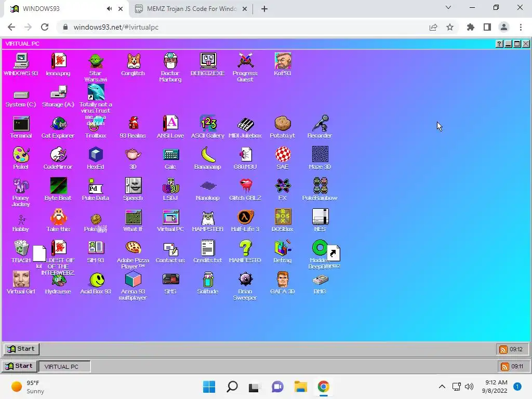Launch the Kof'93 icon
This screenshot has width=532, height=399.
click(x=283, y=61)
